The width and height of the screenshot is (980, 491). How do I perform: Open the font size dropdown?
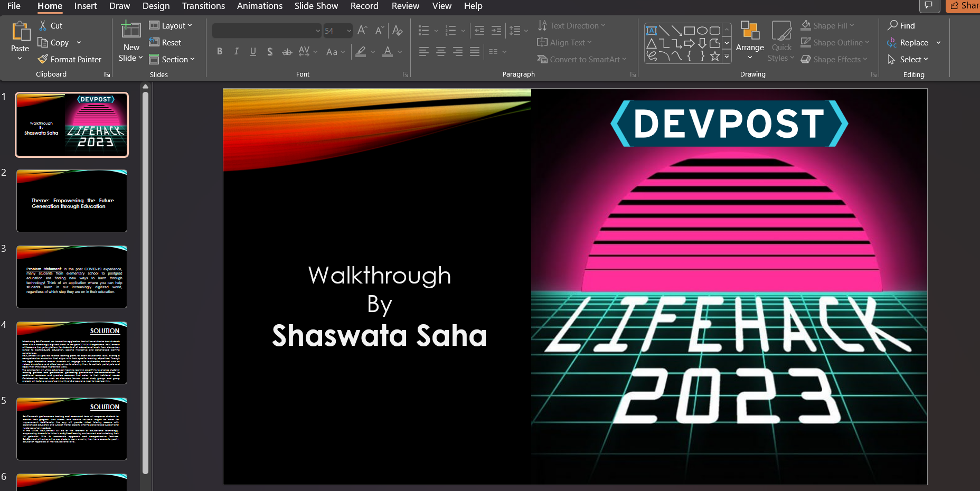350,30
